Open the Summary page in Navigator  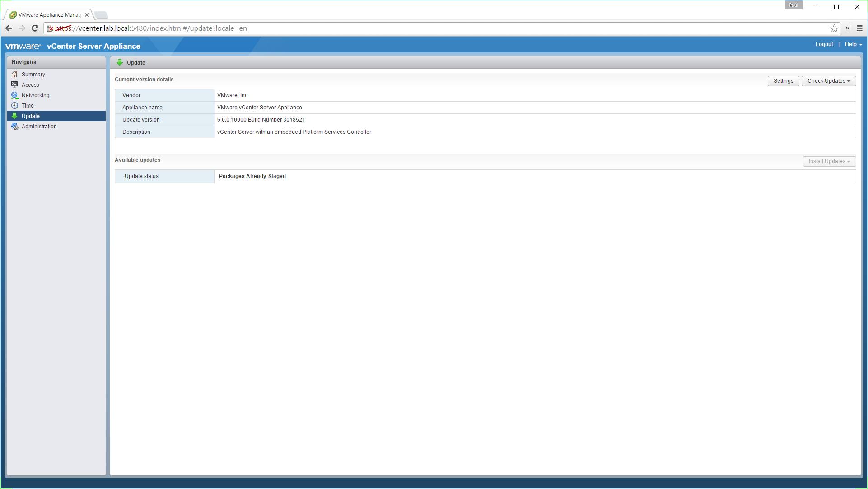pyautogui.click(x=56, y=74)
